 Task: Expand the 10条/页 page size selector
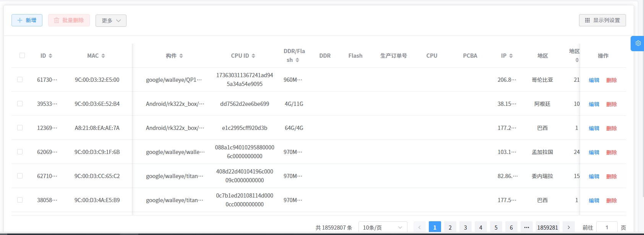pos(383,227)
